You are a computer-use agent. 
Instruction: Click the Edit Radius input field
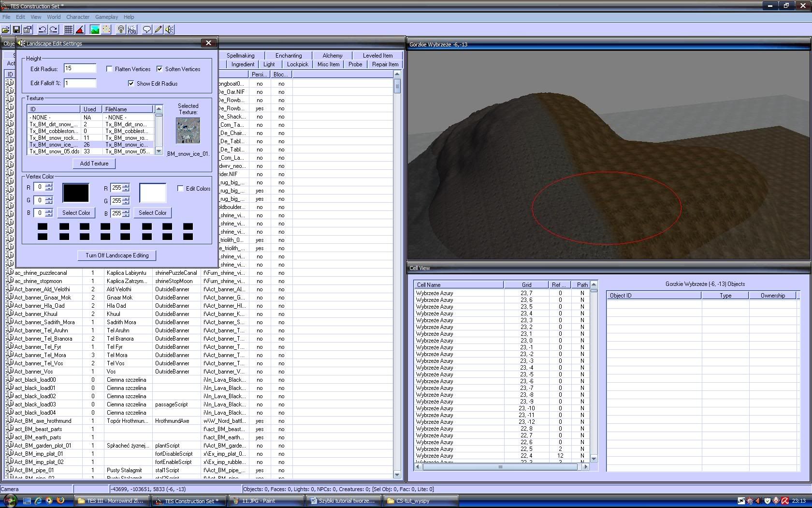(80, 69)
